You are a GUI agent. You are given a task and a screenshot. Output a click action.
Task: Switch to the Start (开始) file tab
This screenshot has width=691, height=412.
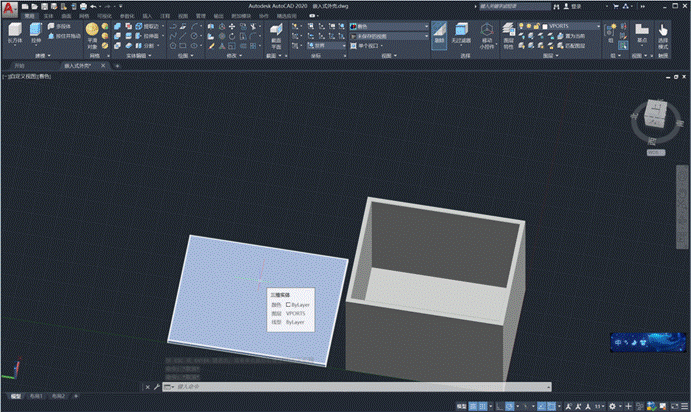[19, 66]
